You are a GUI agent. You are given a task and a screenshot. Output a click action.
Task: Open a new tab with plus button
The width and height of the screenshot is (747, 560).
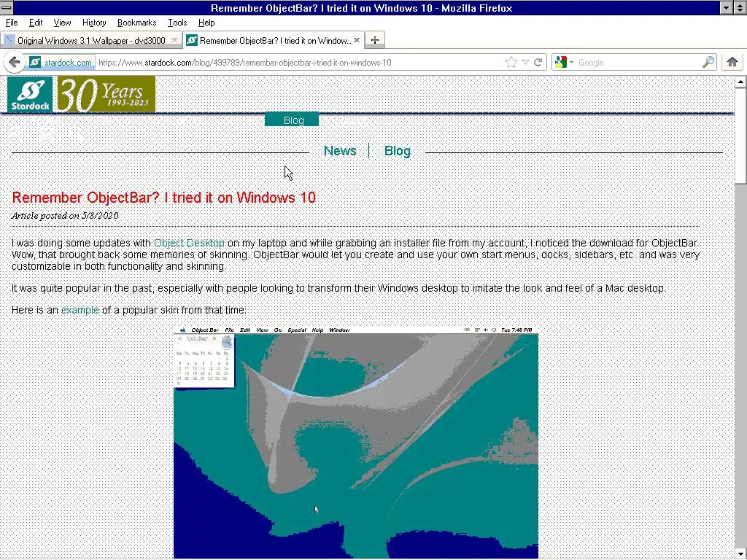[x=374, y=40]
